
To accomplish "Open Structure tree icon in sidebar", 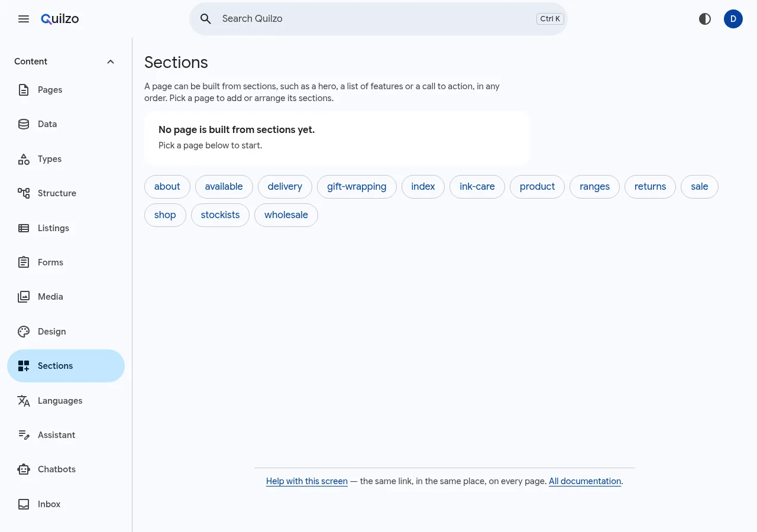I will click(x=24, y=193).
